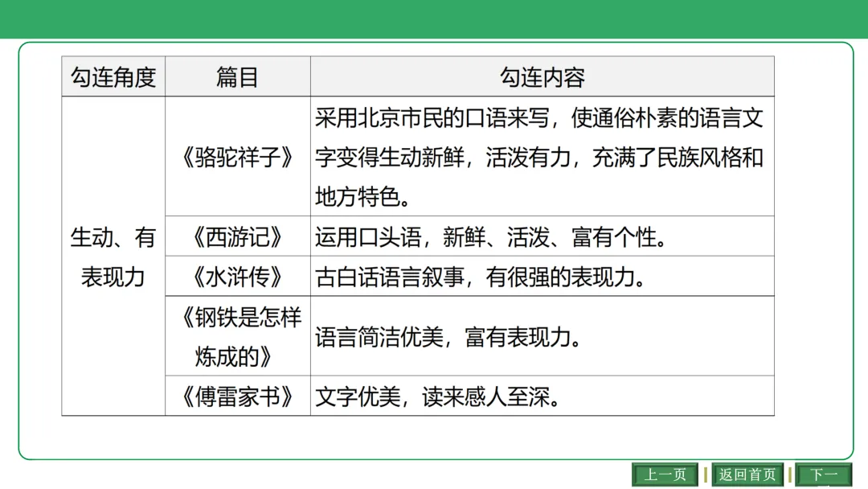Click the text 语言简洁优美，富有表现力
Viewport: 868px width, 489px height.
tap(448, 337)
